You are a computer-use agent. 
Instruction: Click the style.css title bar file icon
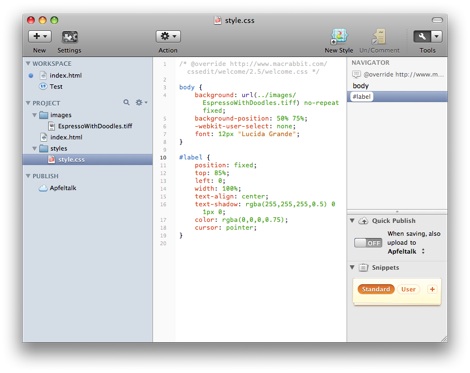[x=218, y=20]
